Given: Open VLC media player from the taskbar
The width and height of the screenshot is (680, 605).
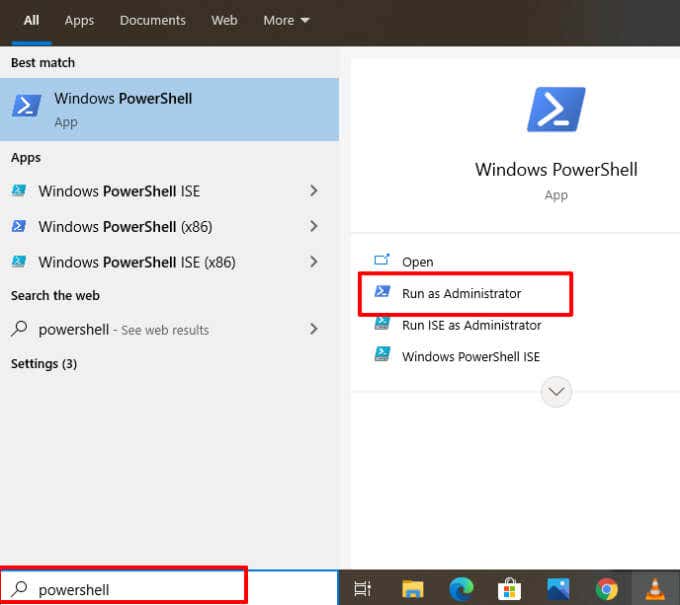Looking at the screenshot, I should (655, 589).
